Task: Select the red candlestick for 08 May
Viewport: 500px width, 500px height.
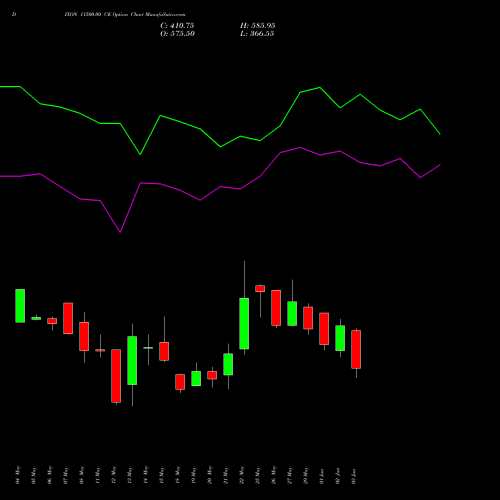Action: tap(84, 336)
